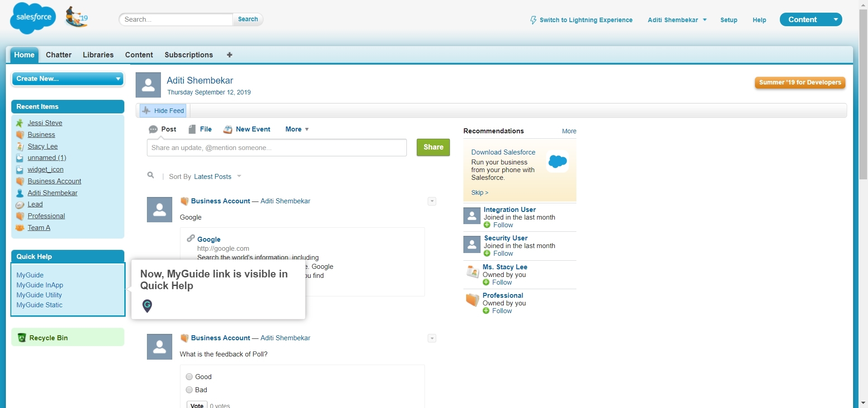
Task: Click the avatar on the Google feed post
Action: (160, 210)
